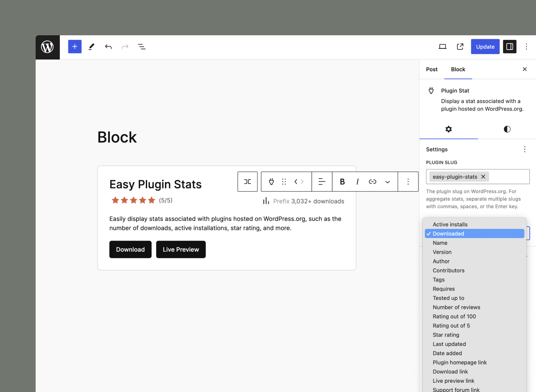Undo the last change

pyautogui.click(x=108, y=47)
